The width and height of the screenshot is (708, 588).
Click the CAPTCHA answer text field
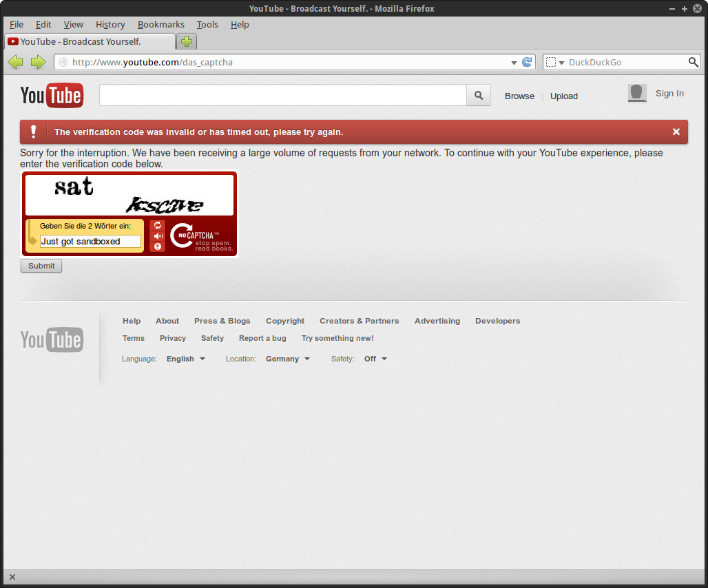90,242
